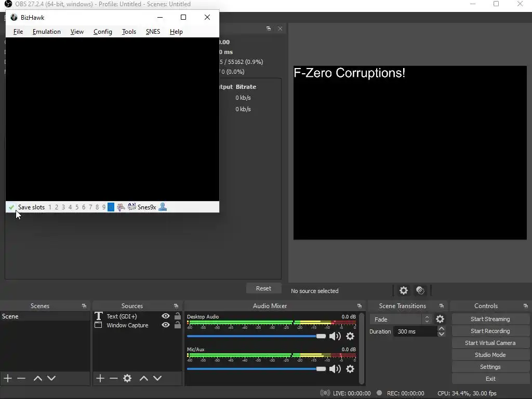This screenshot has height=399, width=532.
Task: Select save slot 5 in BizHawk
Action: point(77,207)
